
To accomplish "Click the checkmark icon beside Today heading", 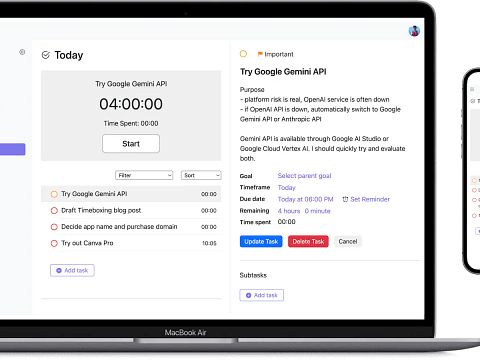I will 46,55.
